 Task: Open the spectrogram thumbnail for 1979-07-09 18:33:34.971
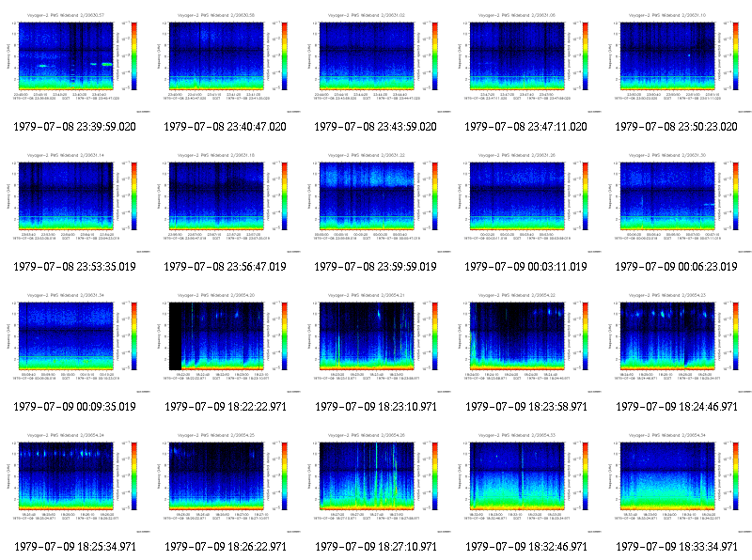(677, 481)
